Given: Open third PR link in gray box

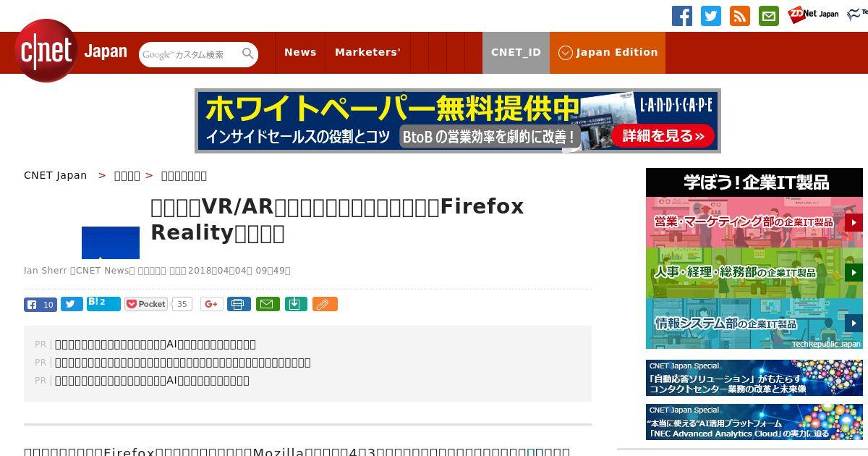Looking at the screenshot, I should click(x=152, y=381).
